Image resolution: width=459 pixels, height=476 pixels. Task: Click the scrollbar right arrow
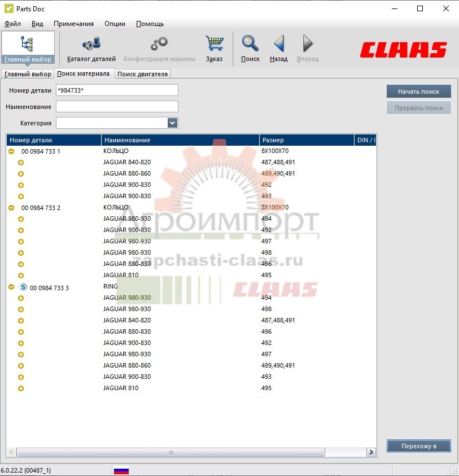pyautogui.click(x=371, y=452)
